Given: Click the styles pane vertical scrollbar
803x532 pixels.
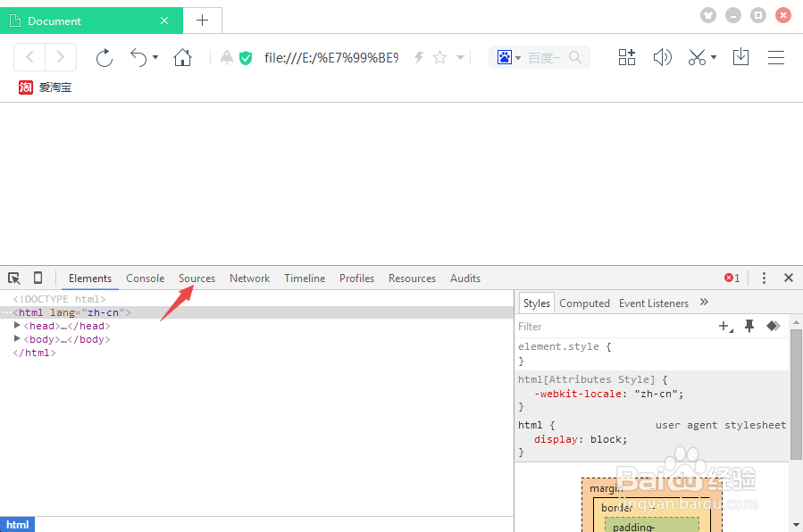Looking at the screenshot, I should (796, 394).
